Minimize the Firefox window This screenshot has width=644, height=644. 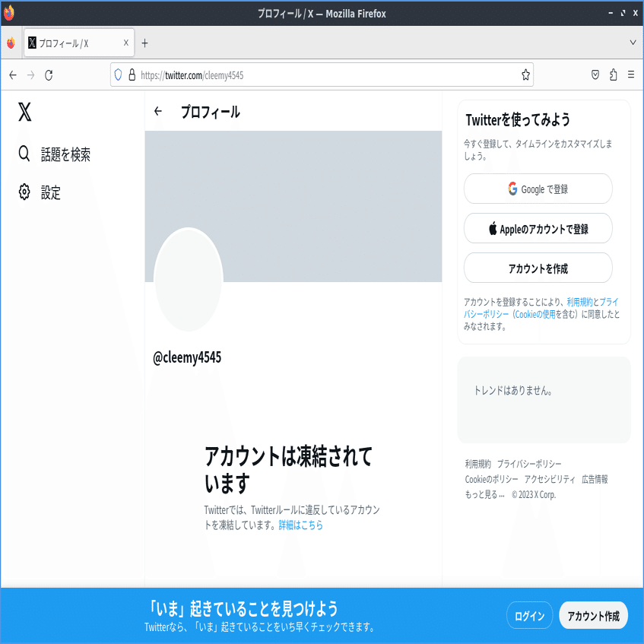pos(611,13)
